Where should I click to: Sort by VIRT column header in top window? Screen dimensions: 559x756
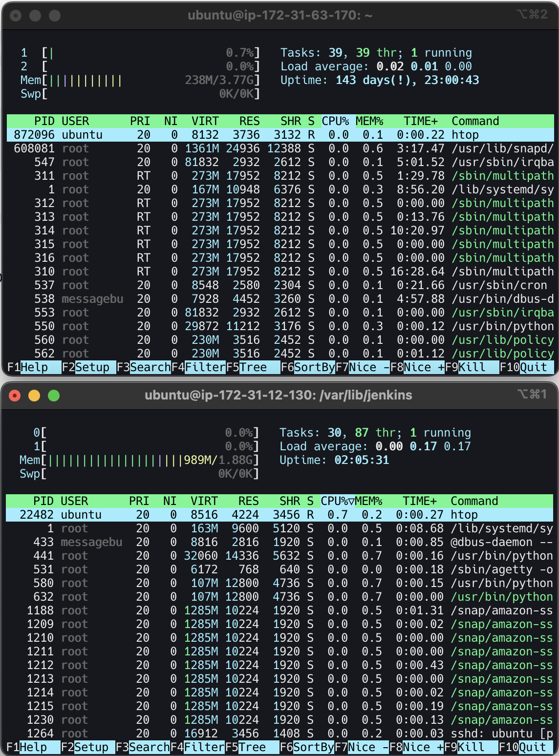(205, 121)
